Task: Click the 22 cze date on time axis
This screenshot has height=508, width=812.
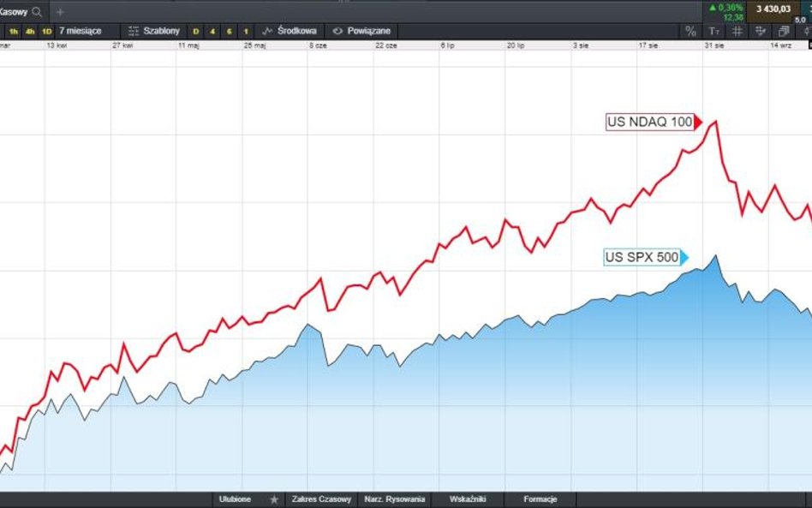Action: tap(385, 45)
